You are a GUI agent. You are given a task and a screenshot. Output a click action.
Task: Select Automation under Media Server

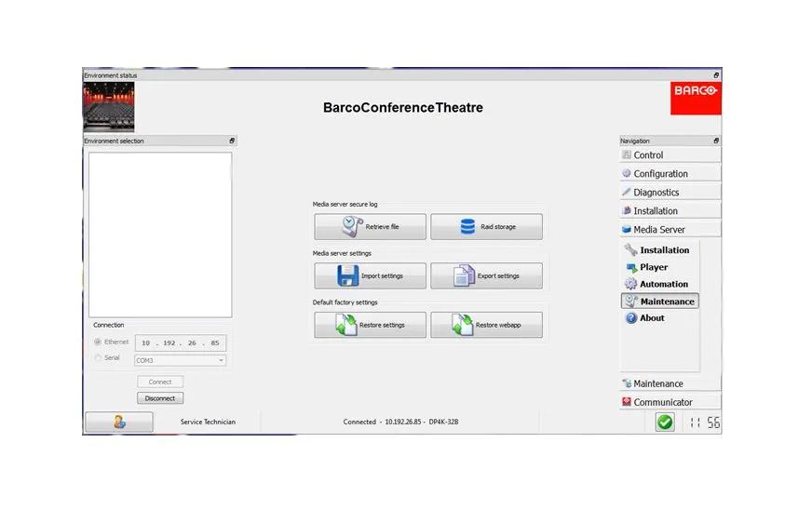coord(663,284)
